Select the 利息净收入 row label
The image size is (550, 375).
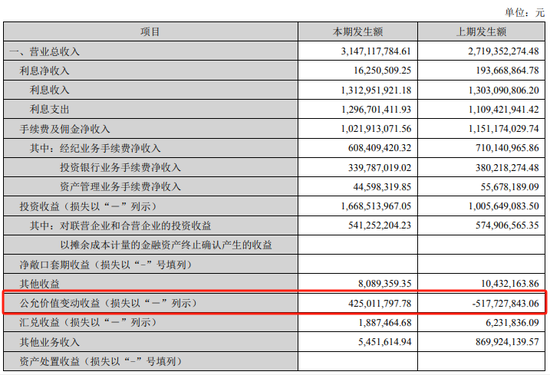click(45, 71)
